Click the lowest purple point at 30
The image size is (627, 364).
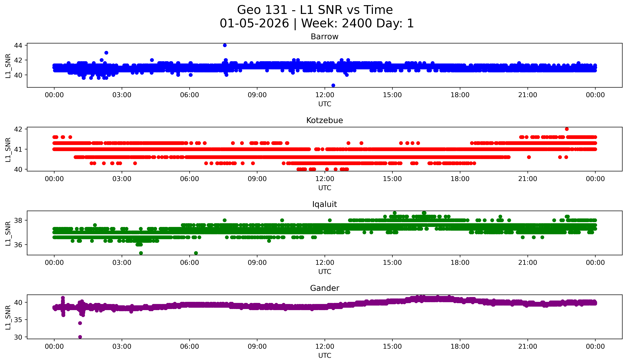click(x=80, y=337)
